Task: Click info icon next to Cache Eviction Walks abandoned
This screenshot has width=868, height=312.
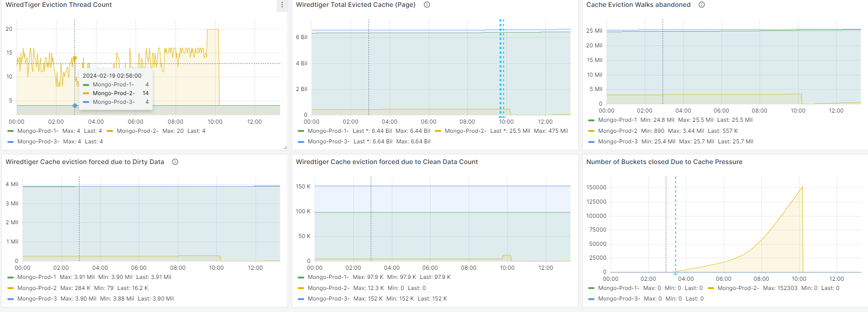Action: click(702, 5)
